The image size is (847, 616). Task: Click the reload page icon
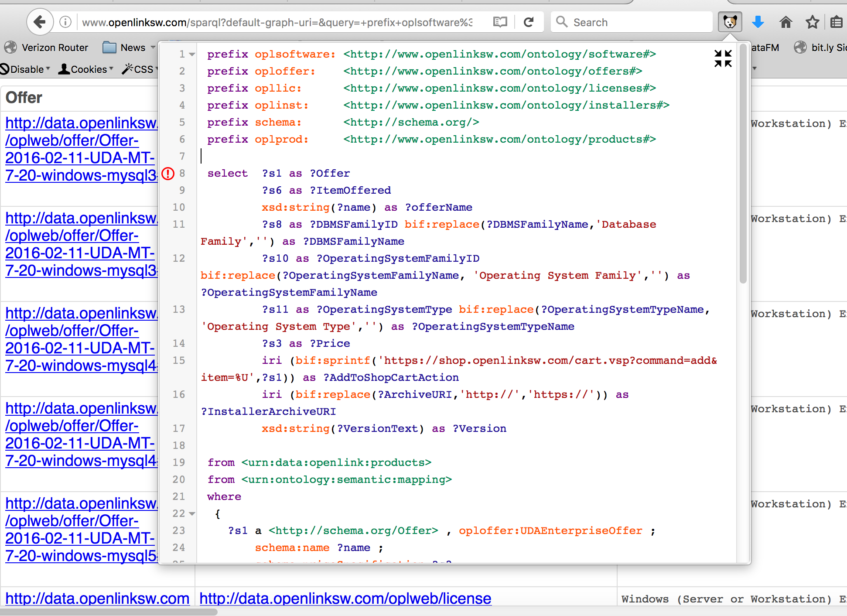529,22
